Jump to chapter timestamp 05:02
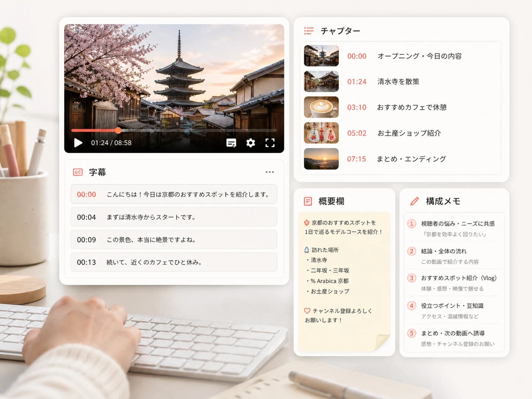Screen dimensions: 532x399 357,133
